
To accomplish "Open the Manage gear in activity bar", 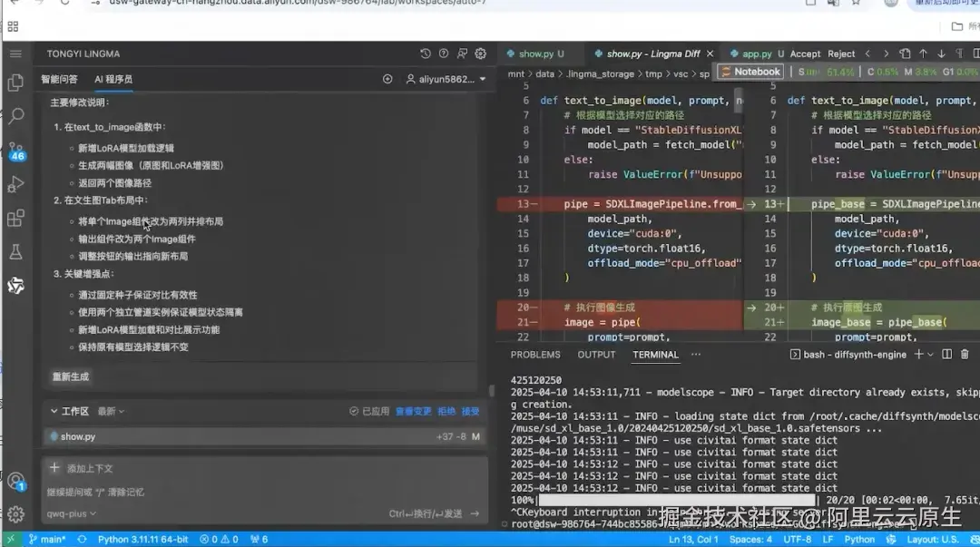I will click(x=15, y=513).
